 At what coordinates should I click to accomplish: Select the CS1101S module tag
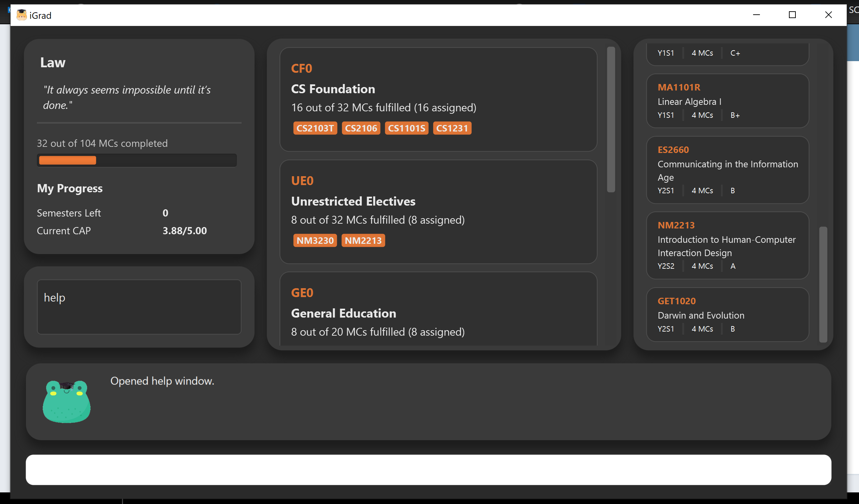pos(406,128)
